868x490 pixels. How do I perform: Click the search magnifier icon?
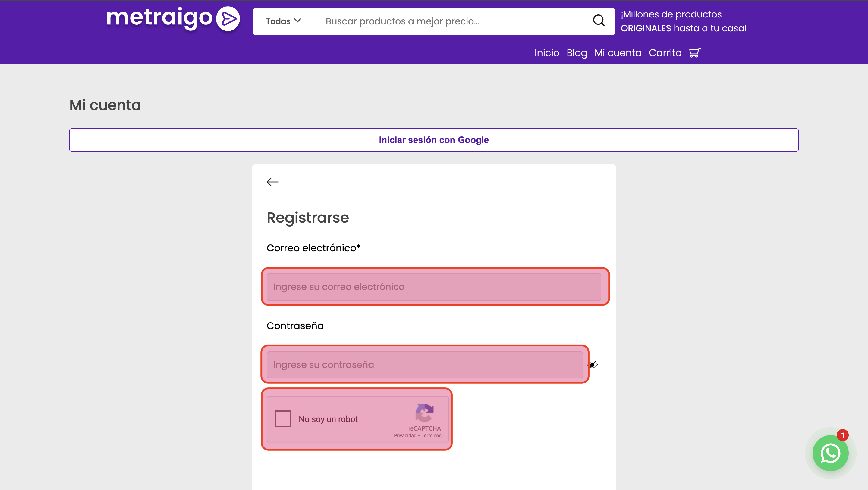tap(599, 21)
